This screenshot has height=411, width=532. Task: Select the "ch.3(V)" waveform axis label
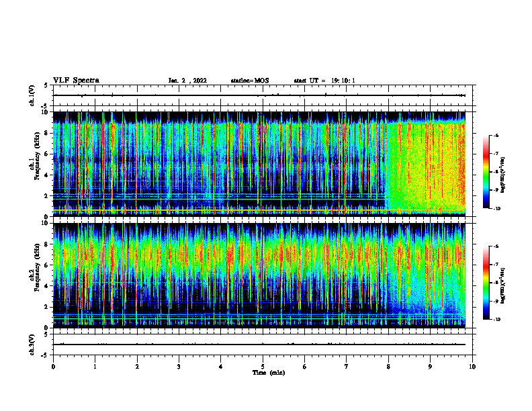tap(32, 345)
